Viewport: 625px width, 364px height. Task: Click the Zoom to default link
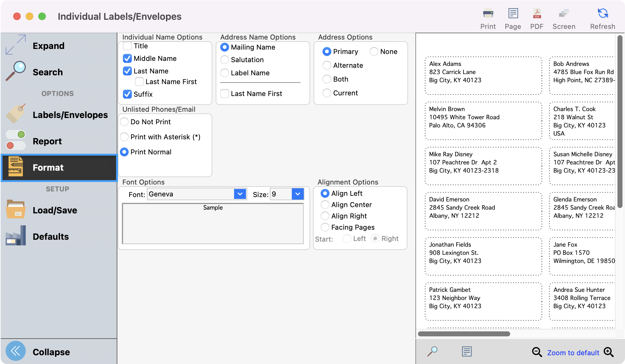573,352
